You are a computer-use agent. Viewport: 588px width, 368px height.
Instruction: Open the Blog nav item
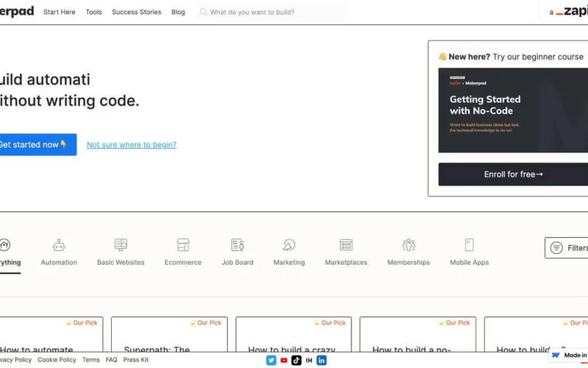tap(178, 12)
